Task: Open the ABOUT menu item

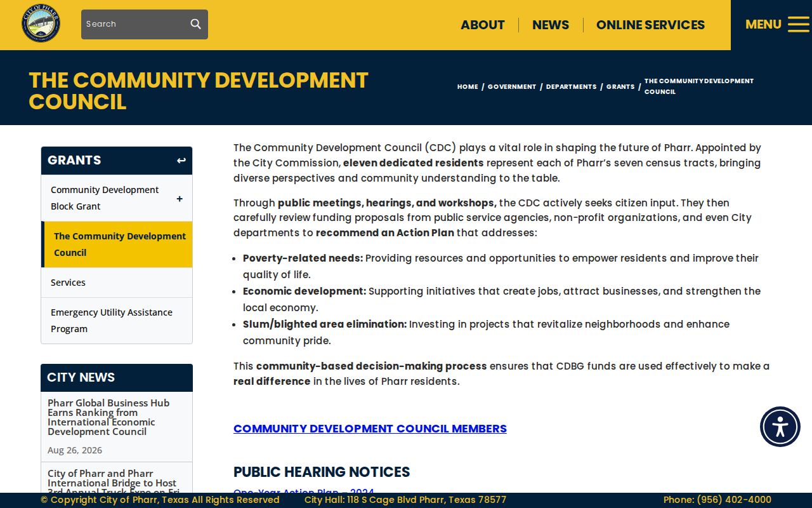Action: (x=483, y=25)
